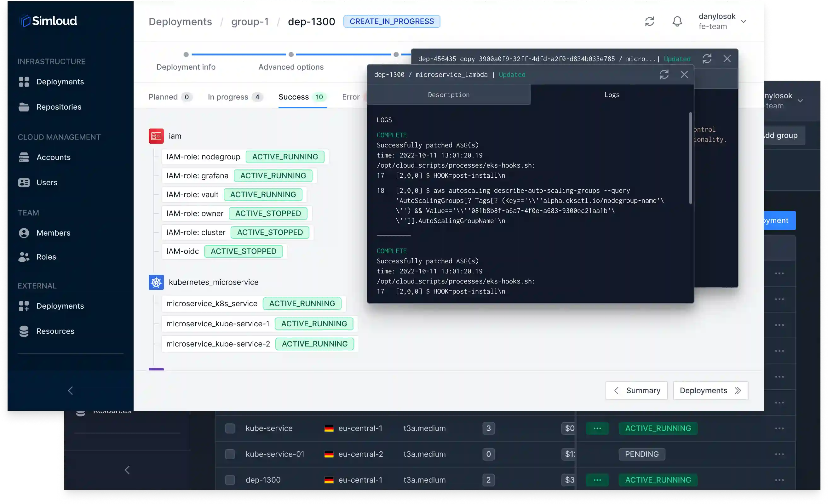Click the first COMPLETE log entry
This screenshot has width=828, height=504.
click(x=392, y=135)
